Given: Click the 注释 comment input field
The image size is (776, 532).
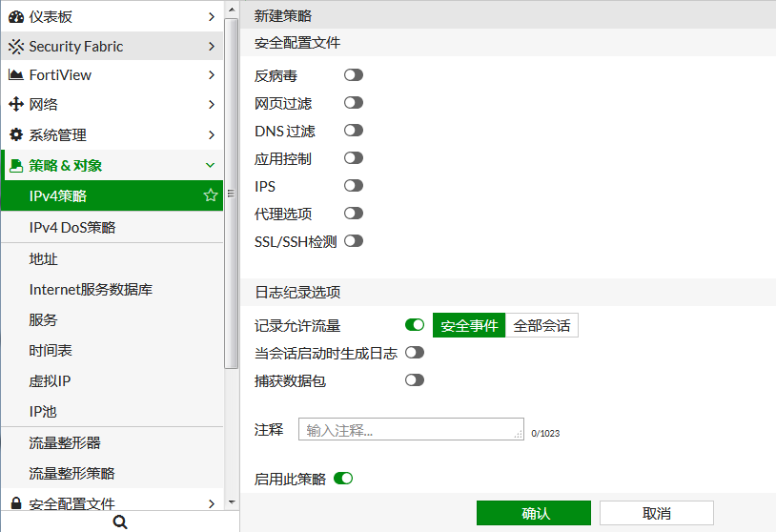Looking at the screenshot, I should (x=411, y=429).
